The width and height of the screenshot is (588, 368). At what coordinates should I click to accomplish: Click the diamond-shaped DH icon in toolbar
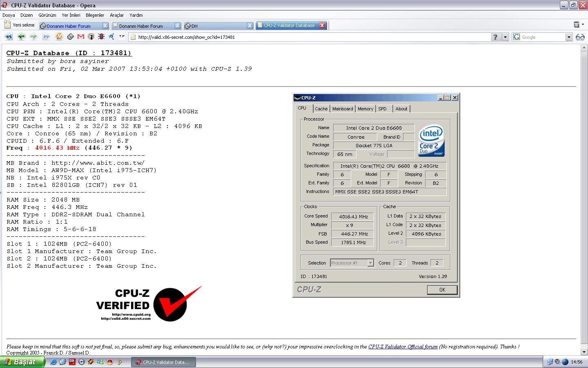point(70,37)
